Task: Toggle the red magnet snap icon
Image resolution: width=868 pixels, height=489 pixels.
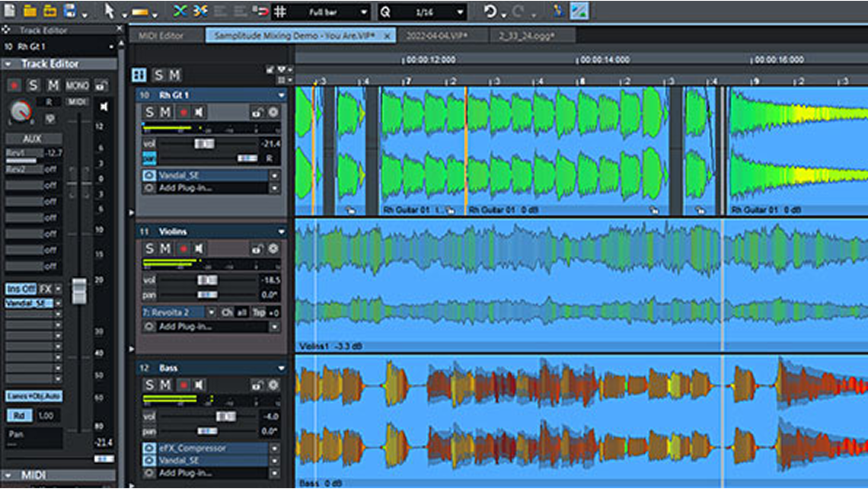Action: tap(260, 11)
